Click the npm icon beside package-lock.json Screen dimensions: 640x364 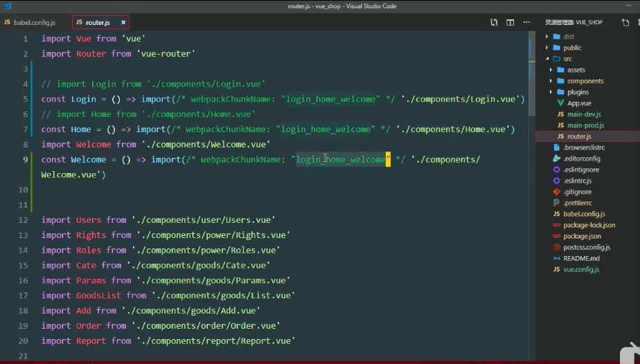556,225
